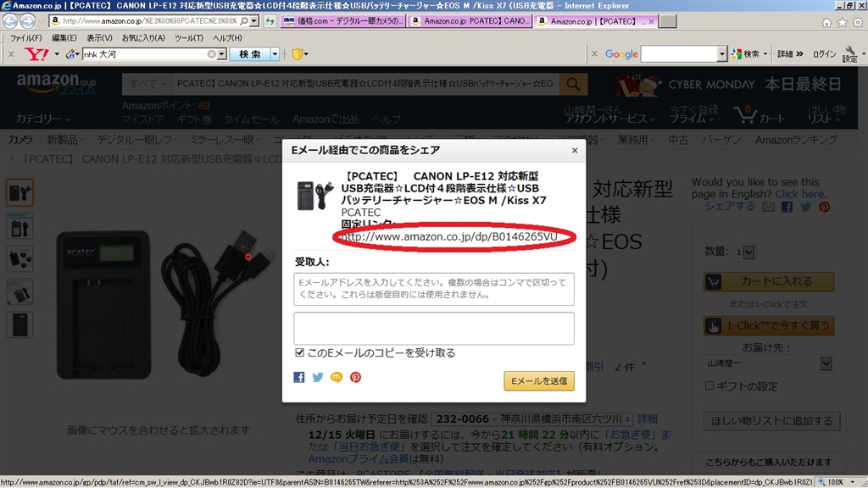Click the email share icon beside シェアする
The image size is (868, 488).
pyautogui.click(x=768, y=207)
